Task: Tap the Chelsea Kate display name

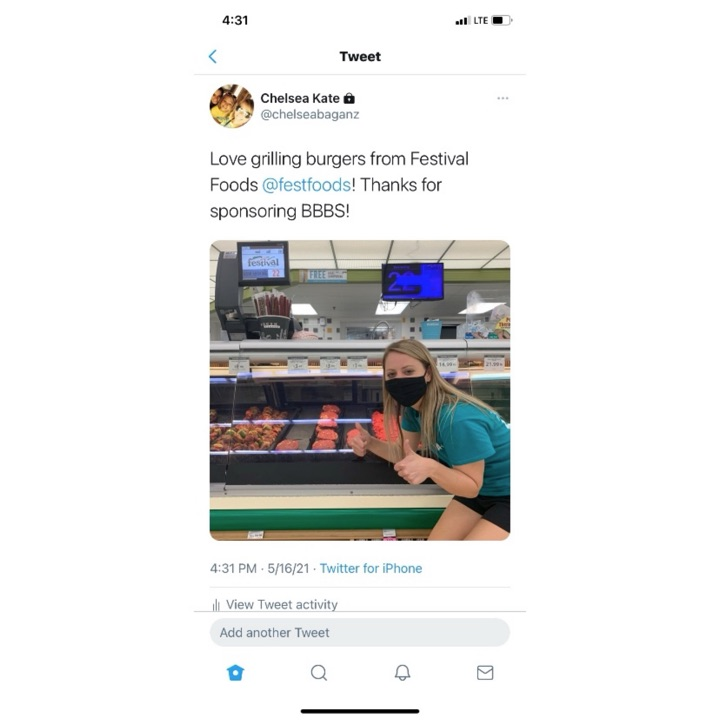Action: [x=300, y=98]
